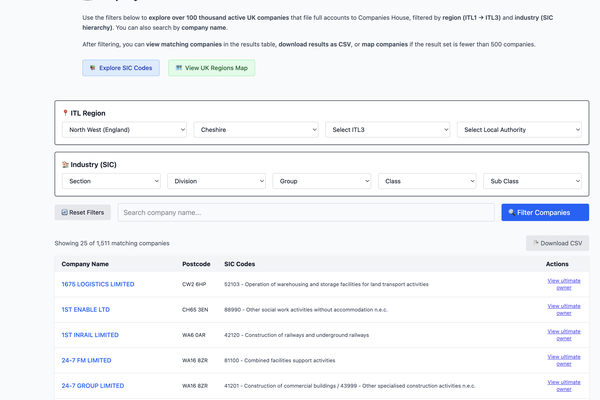Open the Select Local Authority dropdown

519,129
